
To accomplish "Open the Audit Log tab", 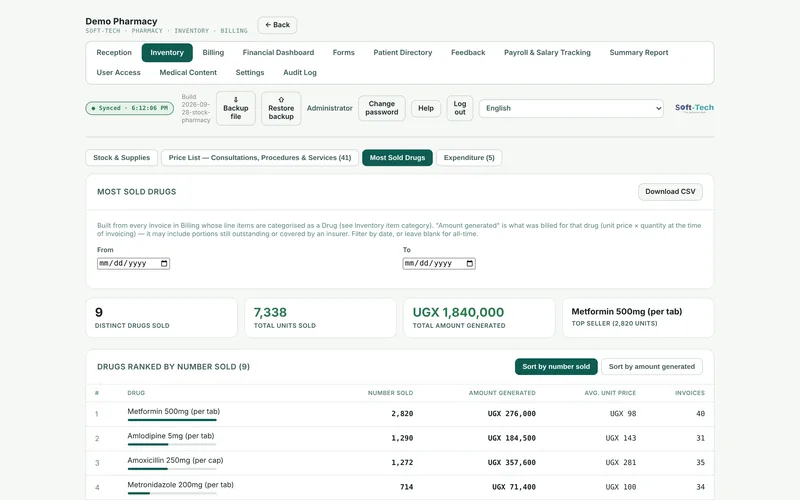I will coord(299,72).
